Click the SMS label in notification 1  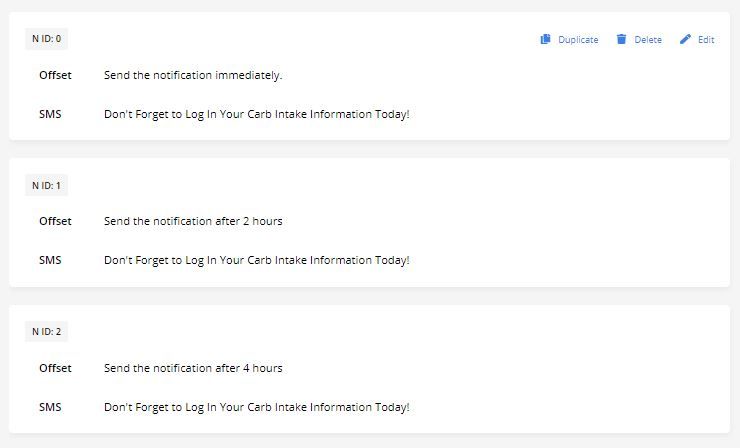pos(50,260)
